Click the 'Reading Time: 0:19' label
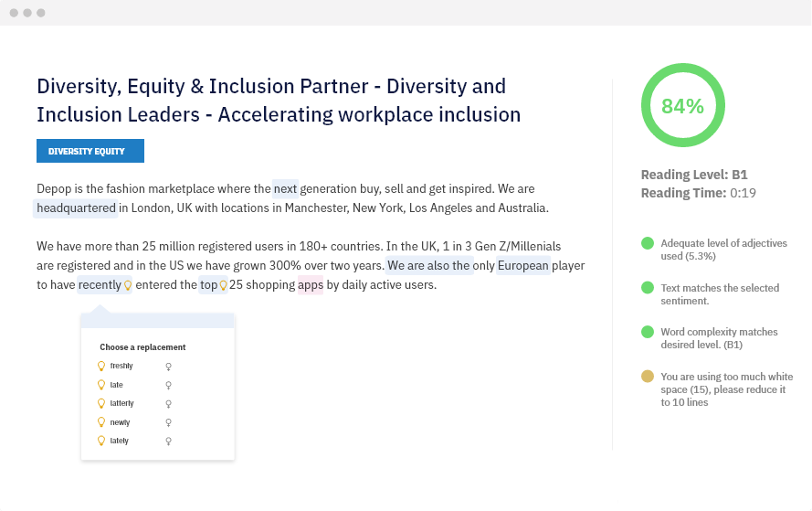The width and height of the screenshot is (812, 511). [x=698, y=193]
